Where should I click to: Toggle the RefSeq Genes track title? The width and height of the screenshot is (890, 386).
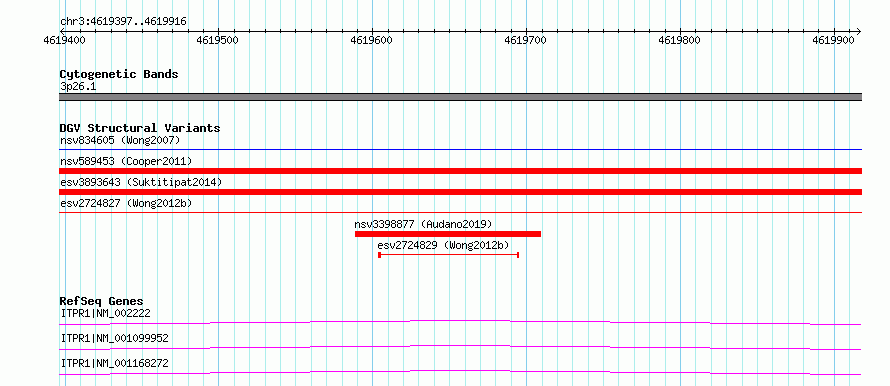tap(102, 301)
